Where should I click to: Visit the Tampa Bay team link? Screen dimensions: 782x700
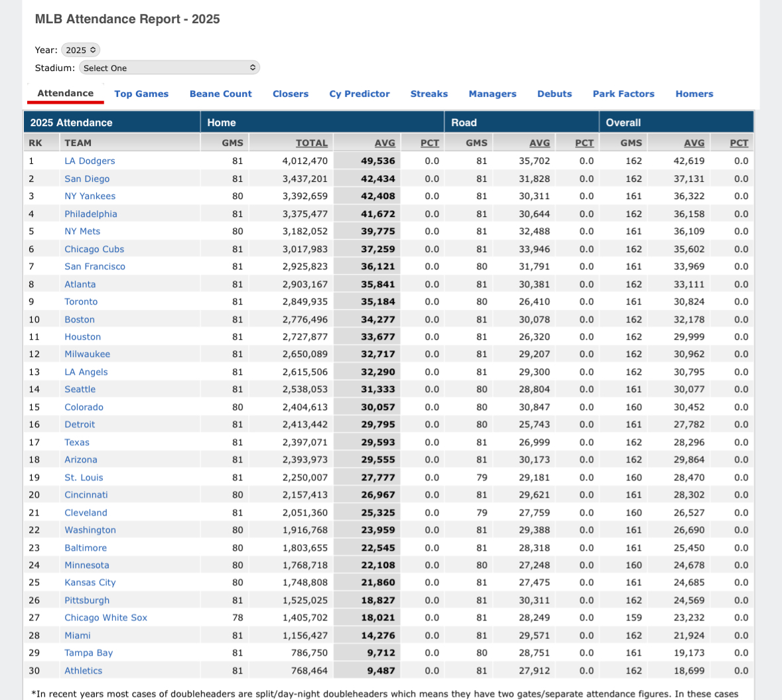(x=88, y=652)
